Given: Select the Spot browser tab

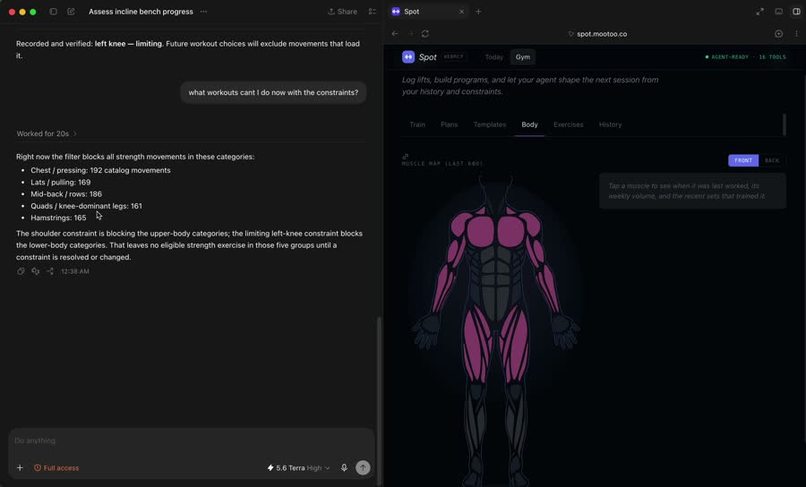Looking at the screenshot, I should tap(427, 11).
